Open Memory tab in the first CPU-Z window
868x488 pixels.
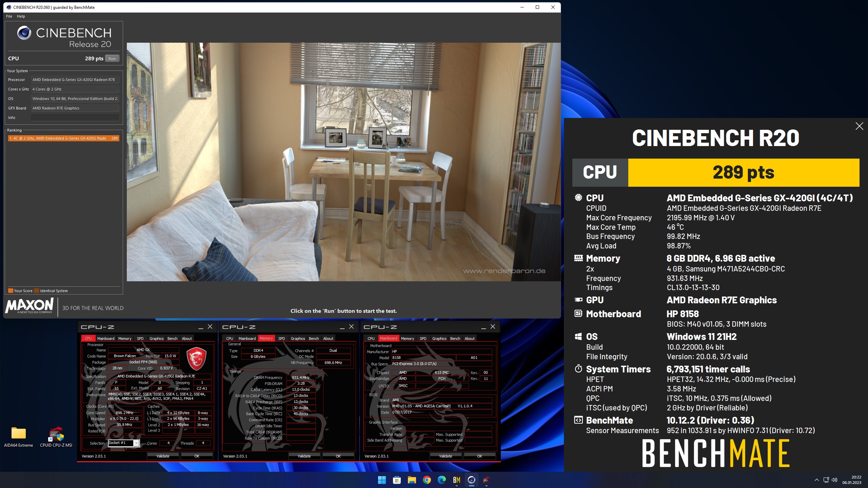point(125,339)
